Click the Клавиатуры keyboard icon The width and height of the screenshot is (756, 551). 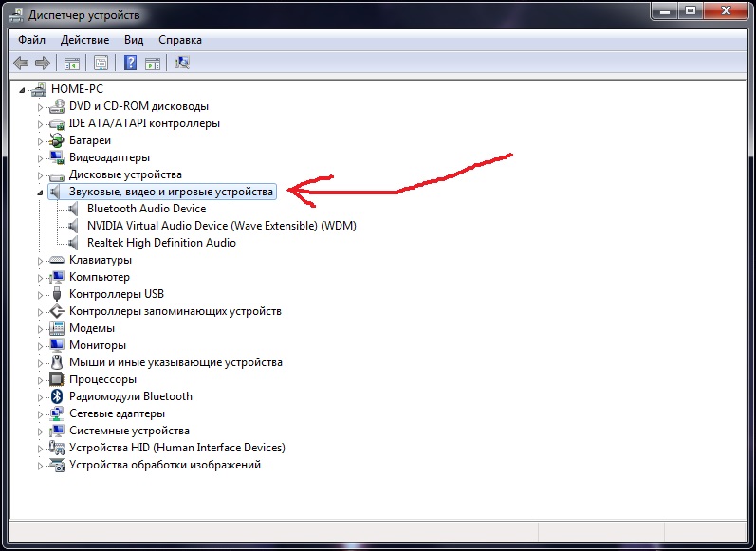(57, 260)
